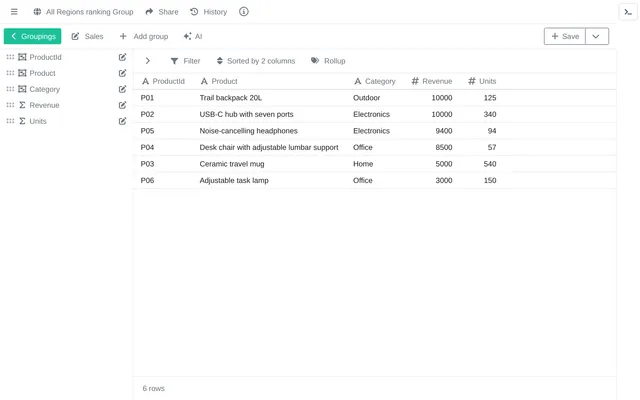This screenshot has height=400, width=640.
Task: Open the AI assistant
Action: click(x=193, y=36)
